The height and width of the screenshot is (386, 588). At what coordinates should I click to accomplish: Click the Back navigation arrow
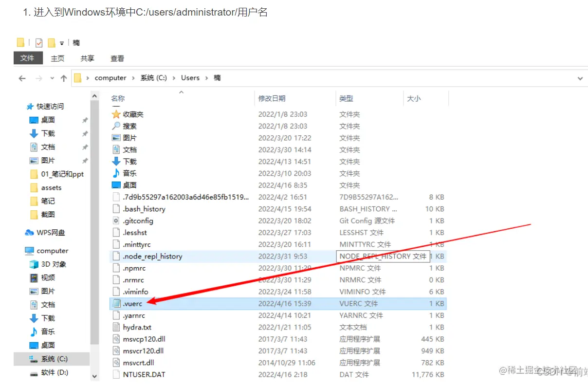22,78
